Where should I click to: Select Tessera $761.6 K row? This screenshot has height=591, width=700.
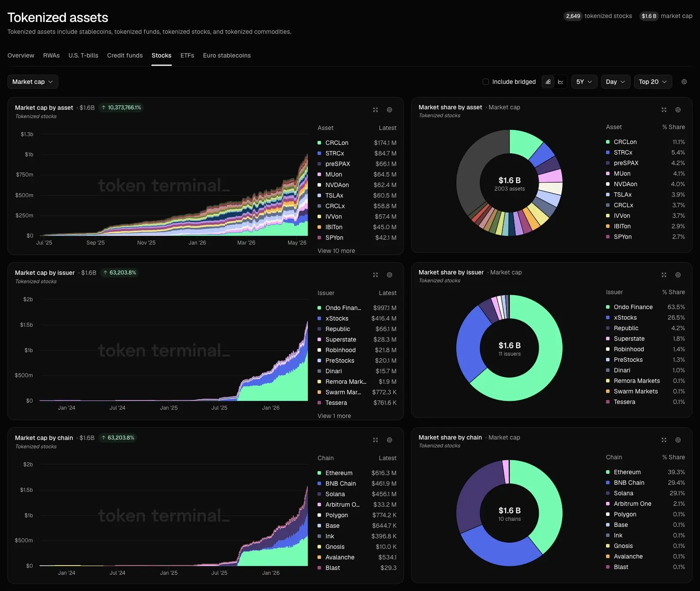(357, 403)
